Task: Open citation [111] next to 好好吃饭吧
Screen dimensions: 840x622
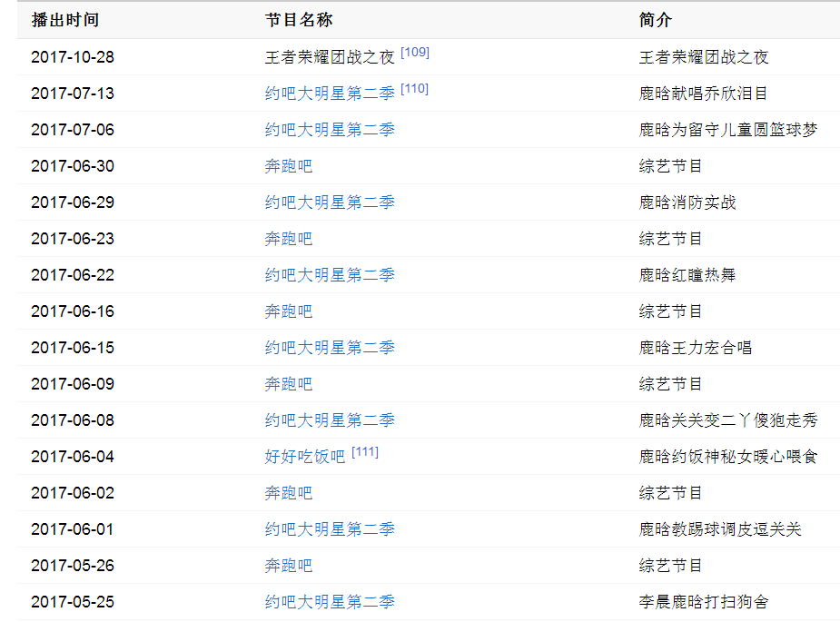Action: pyautogui.click(x=365, y=452)
